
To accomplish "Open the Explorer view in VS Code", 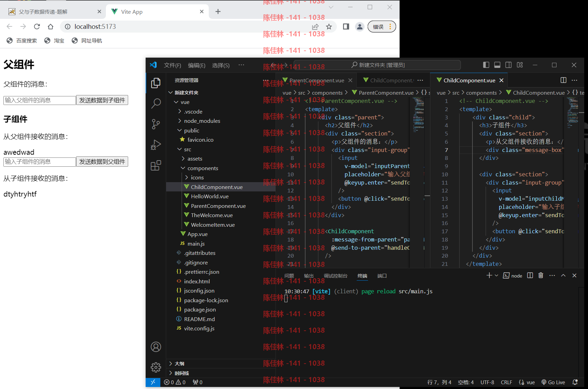I will [156, 83].
